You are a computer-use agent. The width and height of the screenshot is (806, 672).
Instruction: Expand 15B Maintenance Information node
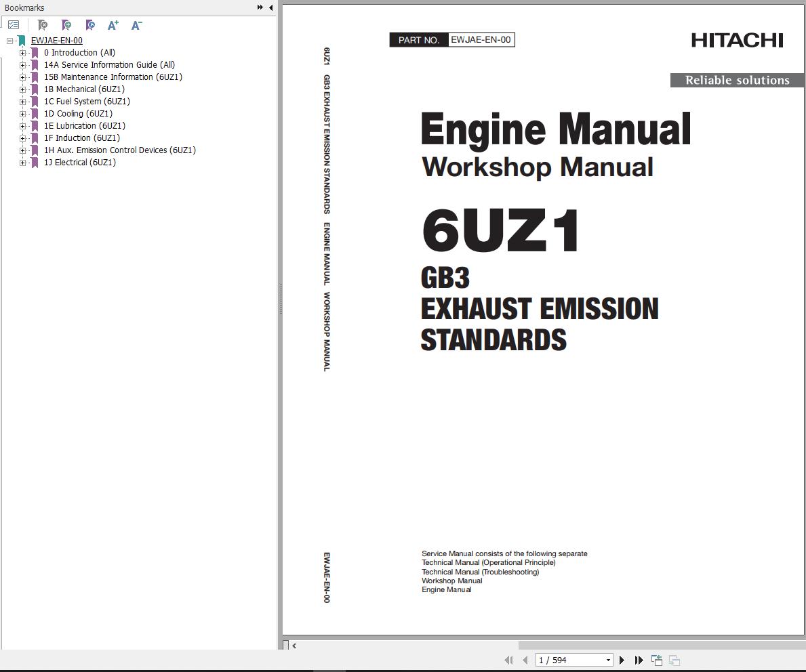(22, 77)
